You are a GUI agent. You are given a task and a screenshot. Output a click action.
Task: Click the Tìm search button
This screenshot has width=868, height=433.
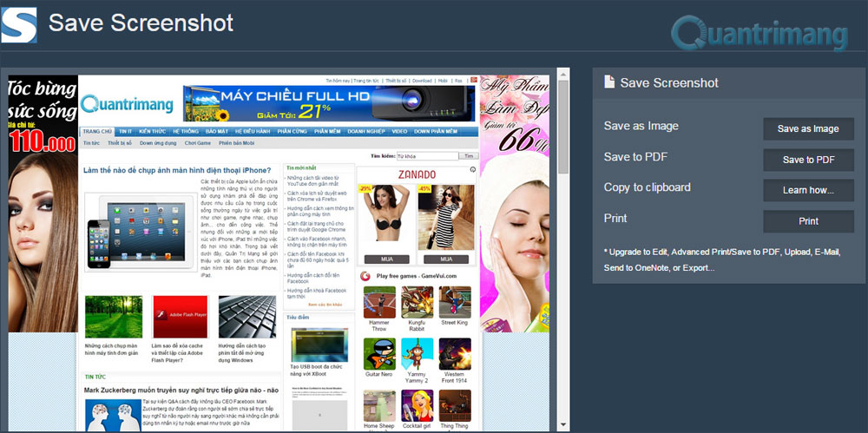click(470, 156)
